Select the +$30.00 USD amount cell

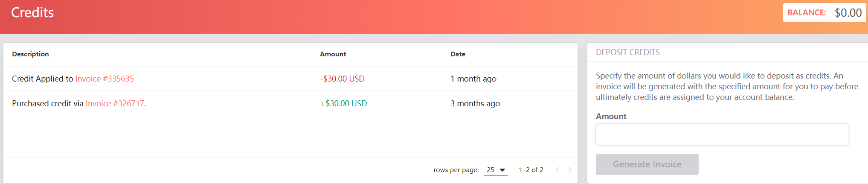pos(343,103)
